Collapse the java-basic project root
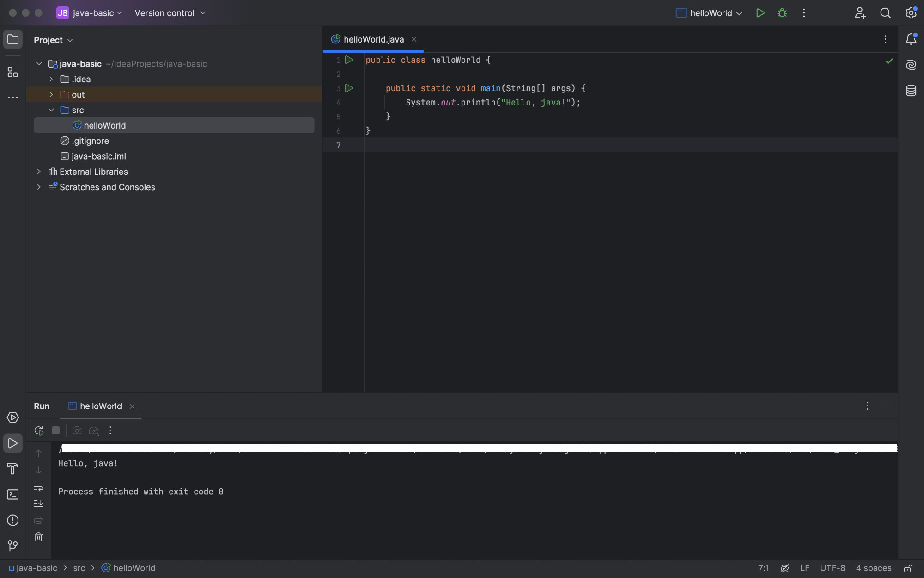Viewport: 924px width, 578px height. click(39, 64)
